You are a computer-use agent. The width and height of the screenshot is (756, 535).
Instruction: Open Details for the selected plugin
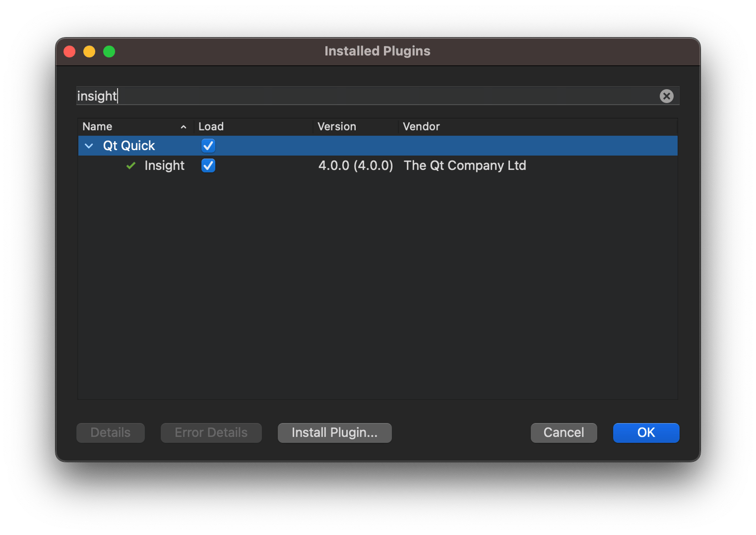(110, 433)
